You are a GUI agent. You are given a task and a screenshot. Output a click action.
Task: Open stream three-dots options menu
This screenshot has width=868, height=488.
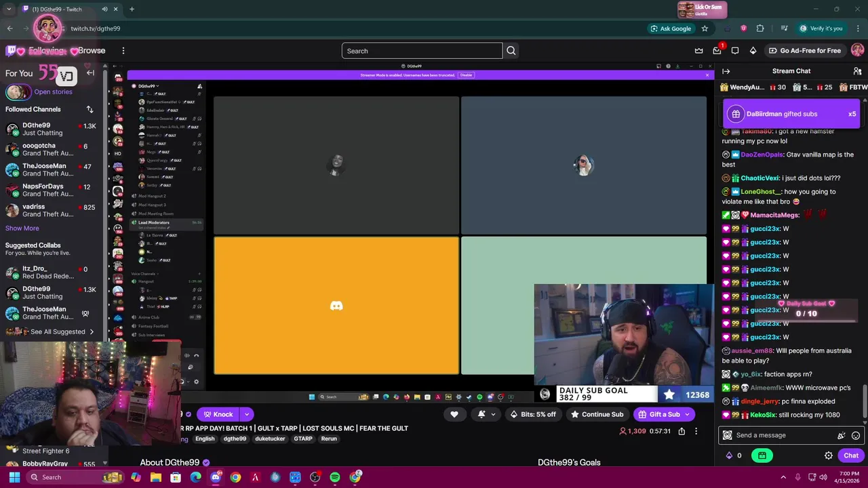click(x=696, y=431)
